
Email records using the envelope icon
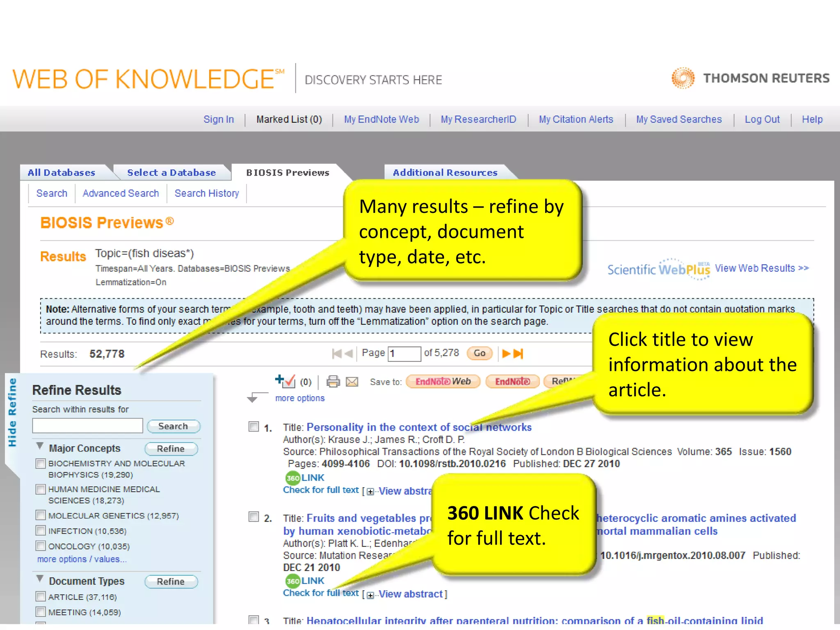(352, 382)
